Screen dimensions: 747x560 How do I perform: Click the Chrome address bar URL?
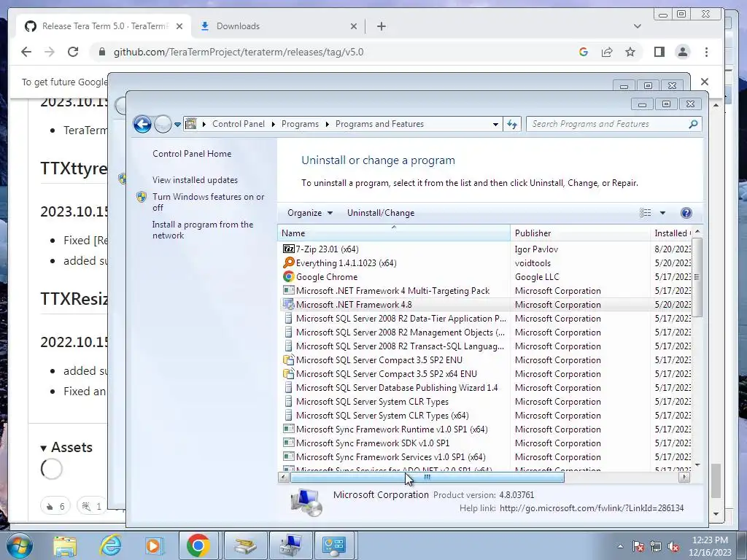point(239,52)
